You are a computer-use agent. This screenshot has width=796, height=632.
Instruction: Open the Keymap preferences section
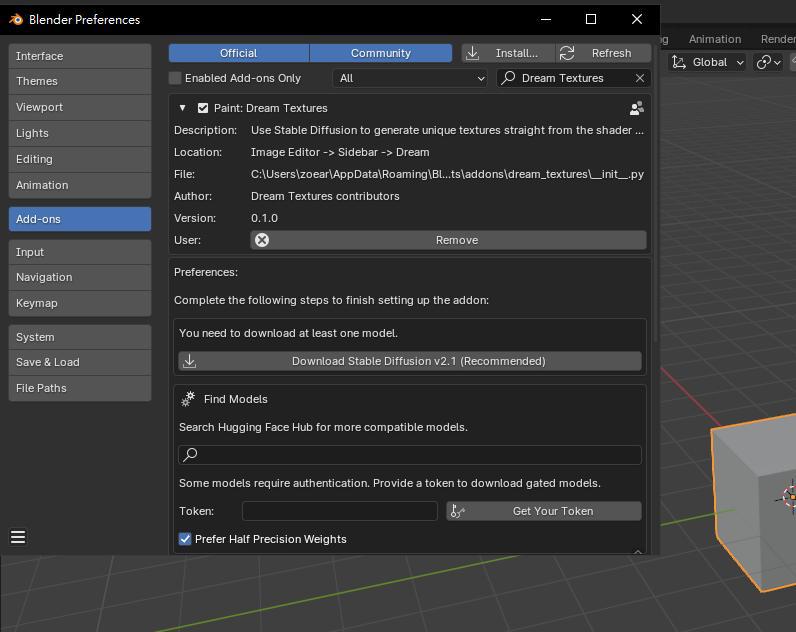(80, 303)
